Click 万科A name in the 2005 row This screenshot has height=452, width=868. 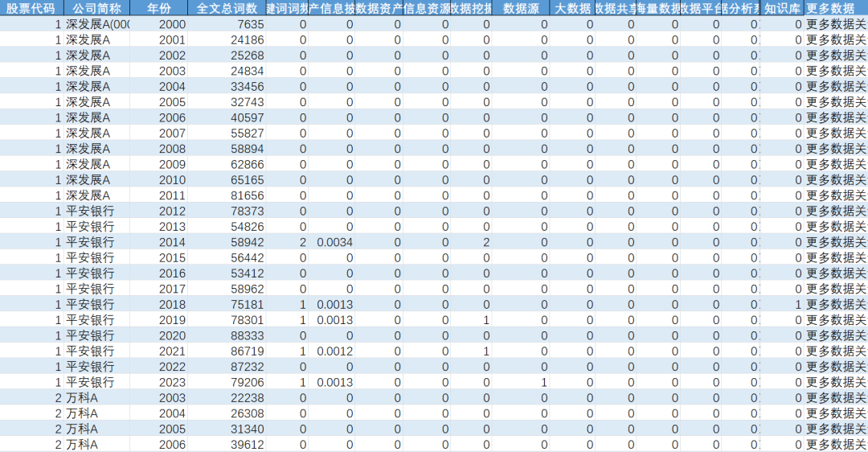tap(97, 429)
